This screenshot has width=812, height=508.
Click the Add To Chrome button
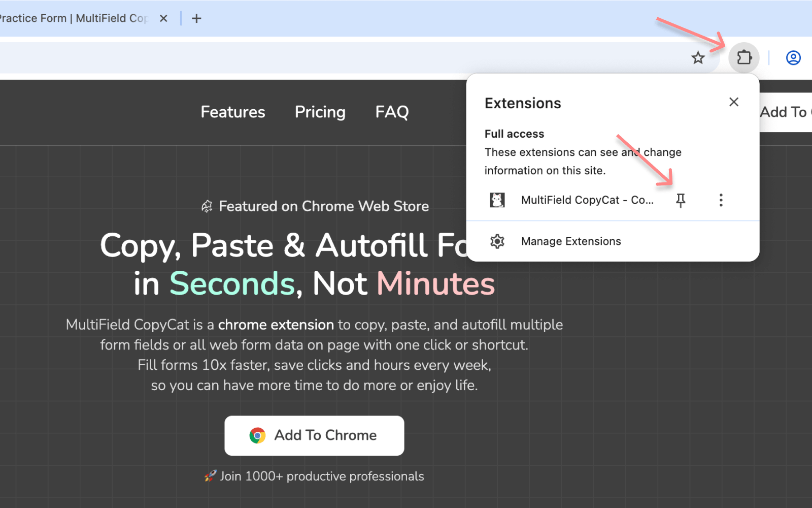(314, 435)
